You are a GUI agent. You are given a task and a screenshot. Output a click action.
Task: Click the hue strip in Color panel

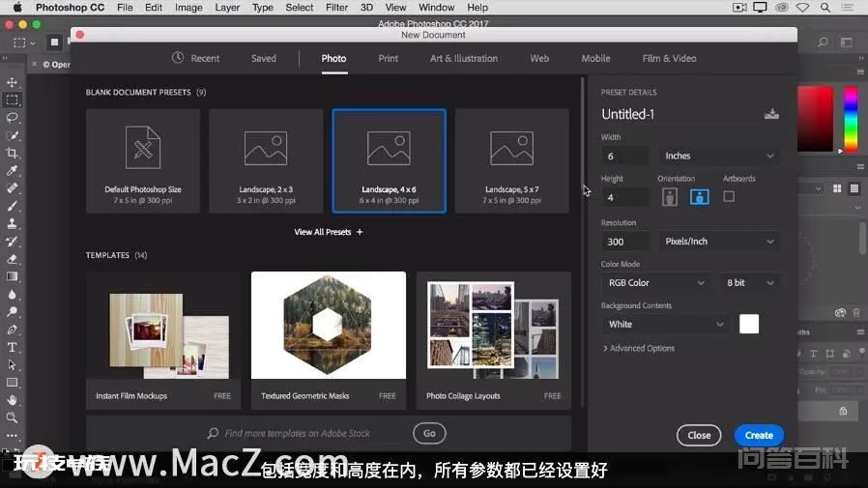[851, 119]
